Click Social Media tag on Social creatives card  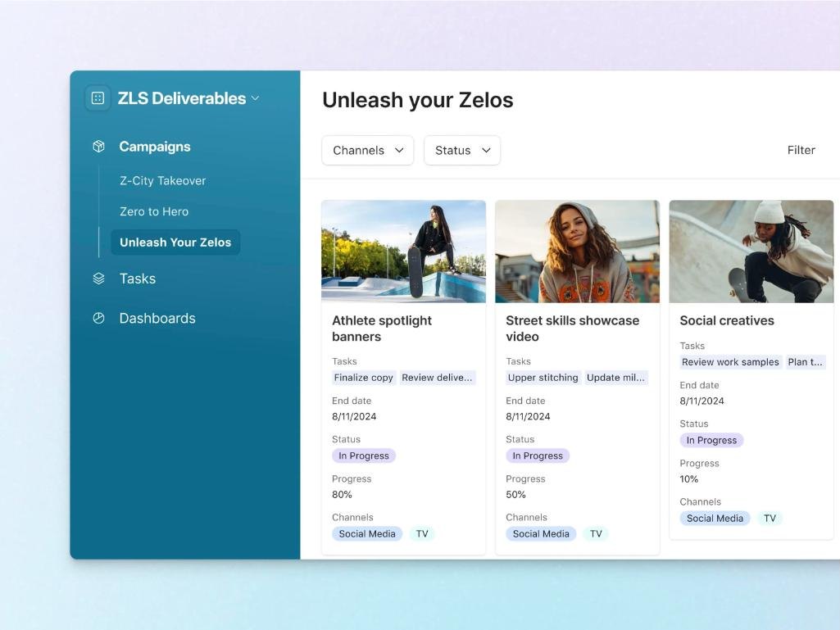coord(715,518)
